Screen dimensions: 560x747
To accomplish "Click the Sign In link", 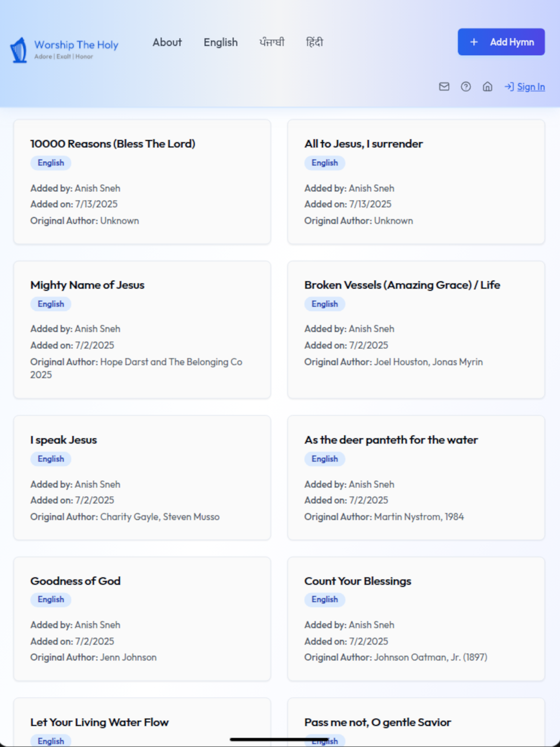I will point(531,87).
